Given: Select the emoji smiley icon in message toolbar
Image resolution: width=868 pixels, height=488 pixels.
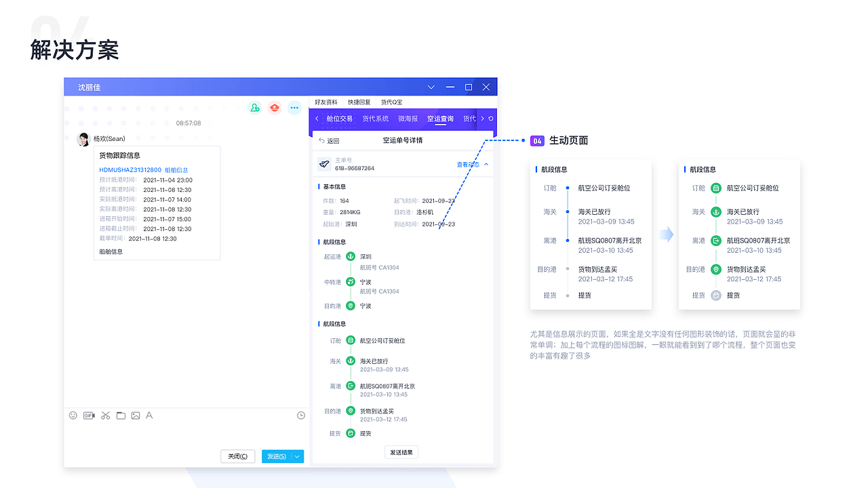Looking at the screenshot, I should click(73, 415).
